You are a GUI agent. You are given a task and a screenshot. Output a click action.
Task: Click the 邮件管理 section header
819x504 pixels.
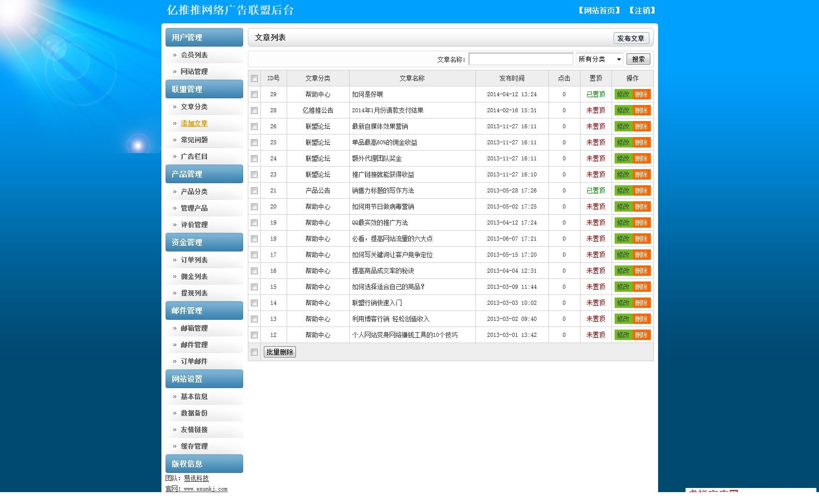[x=204, y=310]
